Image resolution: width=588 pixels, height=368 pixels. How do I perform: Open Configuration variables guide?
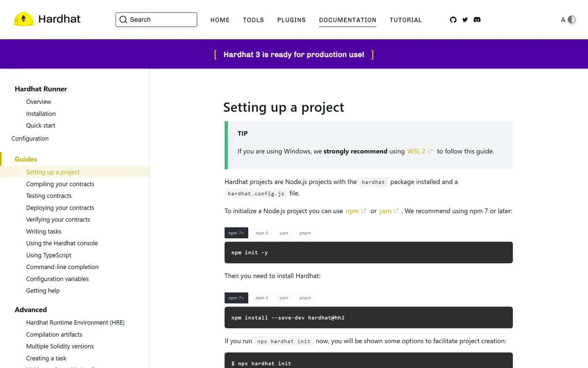tap(58, 279)
